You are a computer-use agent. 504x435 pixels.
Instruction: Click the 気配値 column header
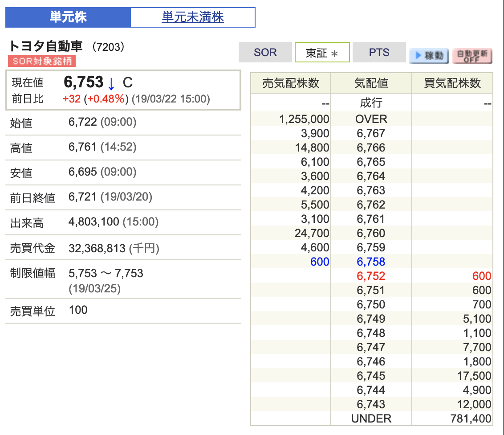371,83
